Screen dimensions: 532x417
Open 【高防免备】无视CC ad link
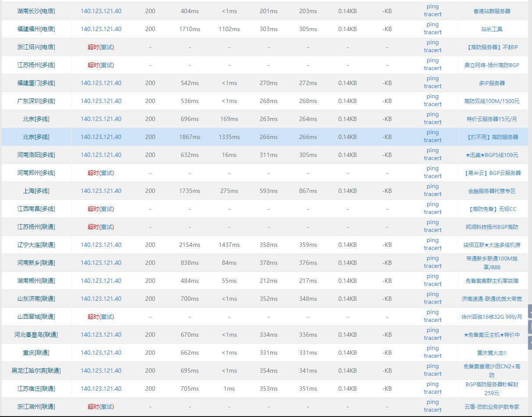point(492,209)
